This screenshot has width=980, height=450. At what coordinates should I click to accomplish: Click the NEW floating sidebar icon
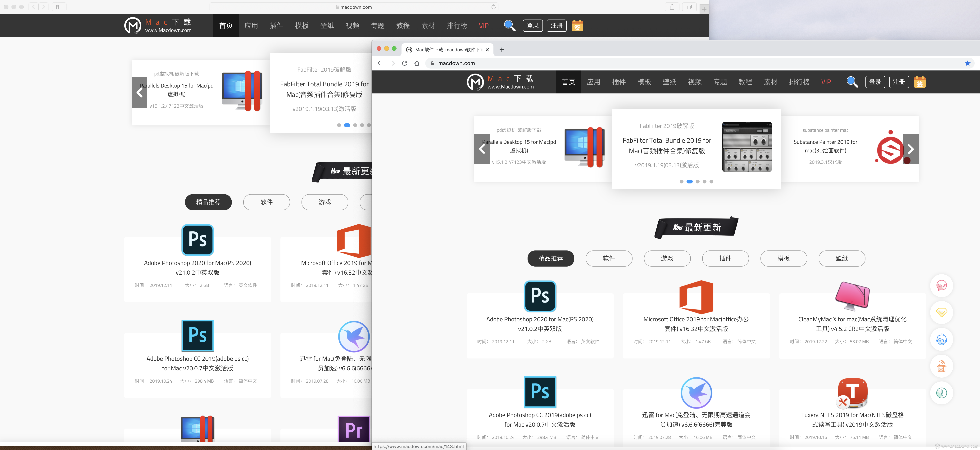(x=941, y=285)
